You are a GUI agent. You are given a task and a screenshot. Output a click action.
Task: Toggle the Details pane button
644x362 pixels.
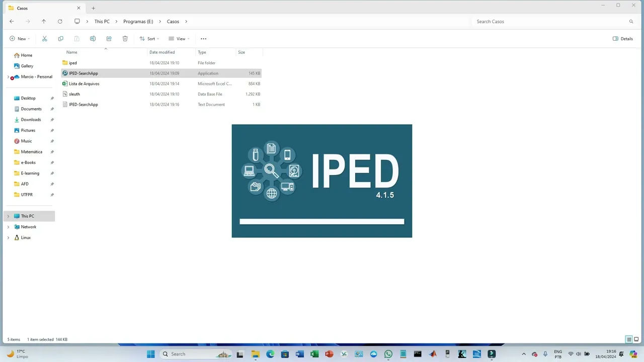(623, 39)
